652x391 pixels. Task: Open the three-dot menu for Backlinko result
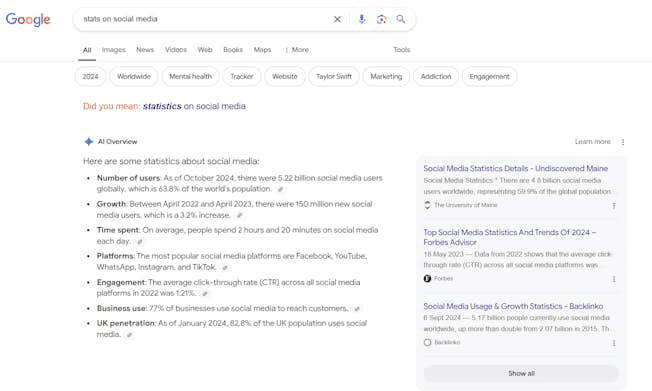(614, 343)
